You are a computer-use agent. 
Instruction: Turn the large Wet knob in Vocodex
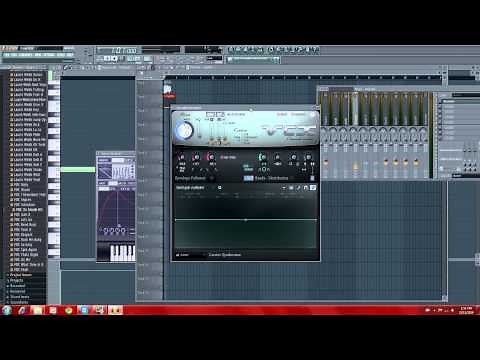[184, 131]
